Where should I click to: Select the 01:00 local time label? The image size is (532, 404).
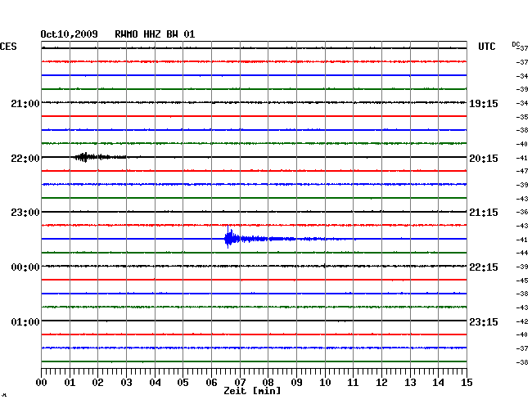[x=25, y=321]
